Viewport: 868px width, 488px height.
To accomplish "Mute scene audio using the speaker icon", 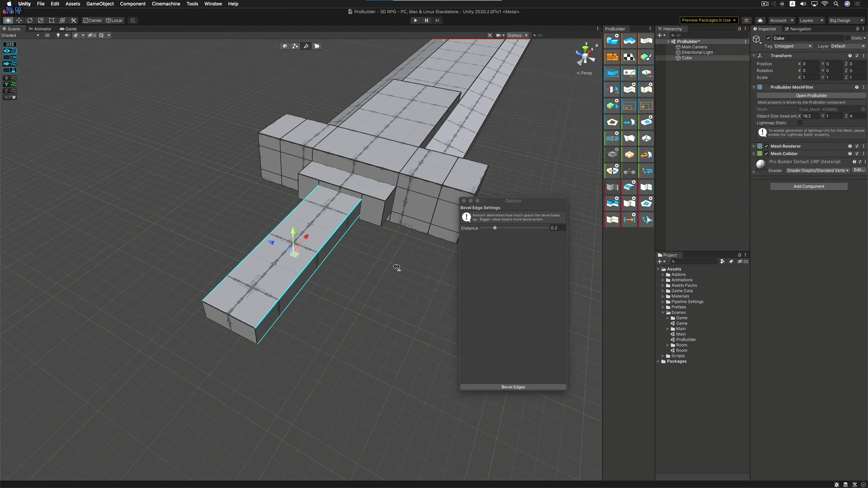I will click(x=67, y=35).
